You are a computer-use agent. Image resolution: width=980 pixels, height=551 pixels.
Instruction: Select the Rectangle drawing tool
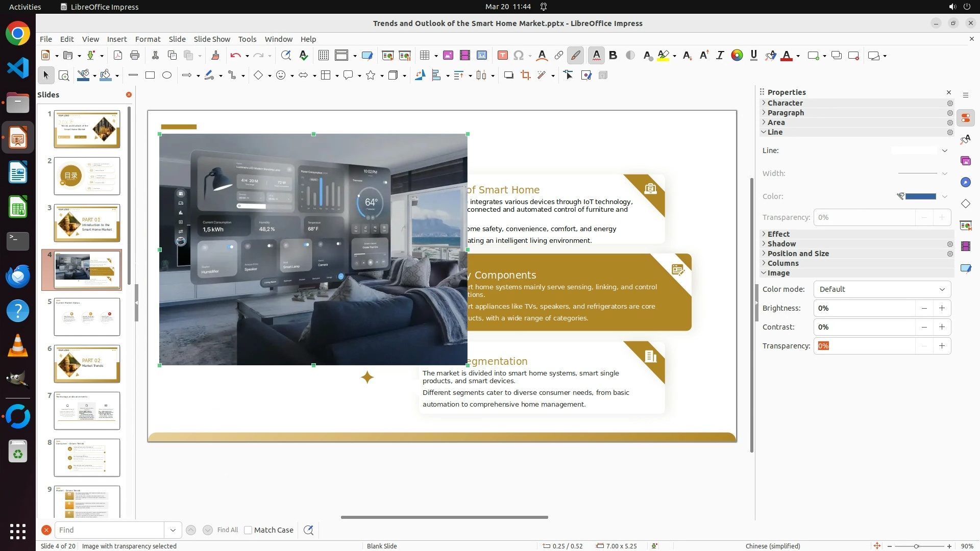click(x=150, y=76)
